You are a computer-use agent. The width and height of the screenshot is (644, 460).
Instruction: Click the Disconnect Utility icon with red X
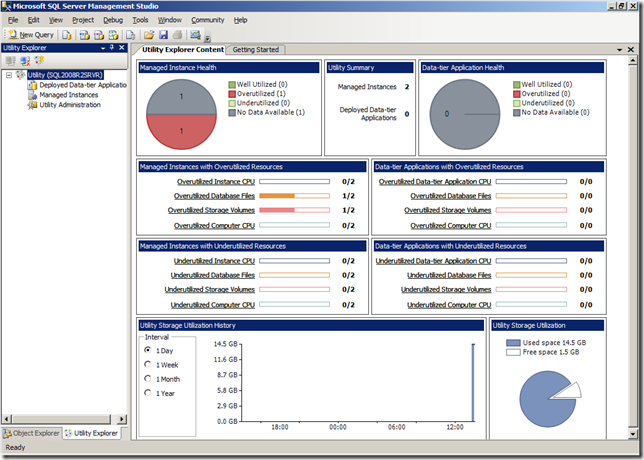pos(25,61)
